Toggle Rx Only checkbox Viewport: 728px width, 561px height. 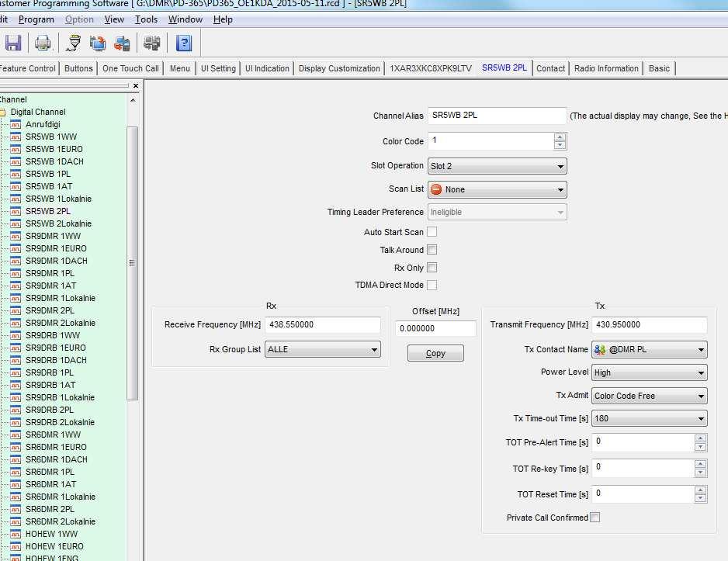click(432, 267)
